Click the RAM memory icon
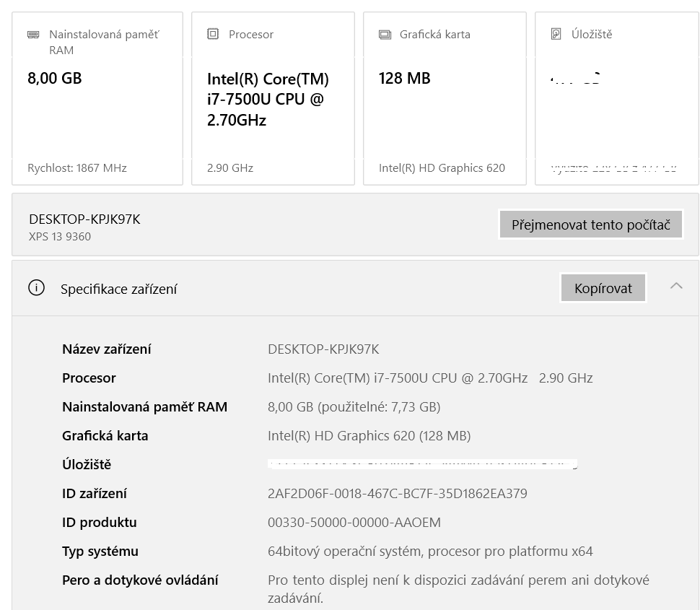The width and height of the screenshot is (700, 610). pos(33,35)
